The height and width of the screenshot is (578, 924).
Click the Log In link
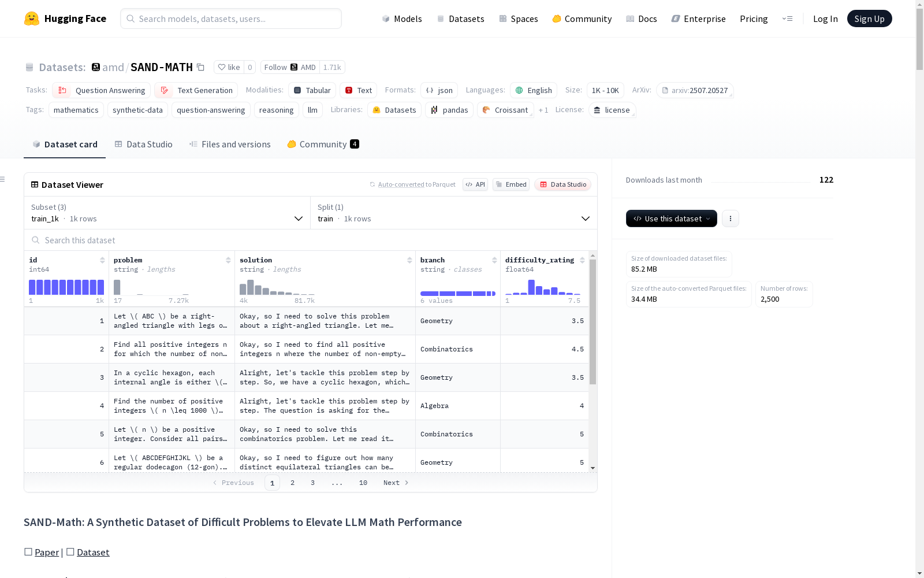[x=825, y=18]
